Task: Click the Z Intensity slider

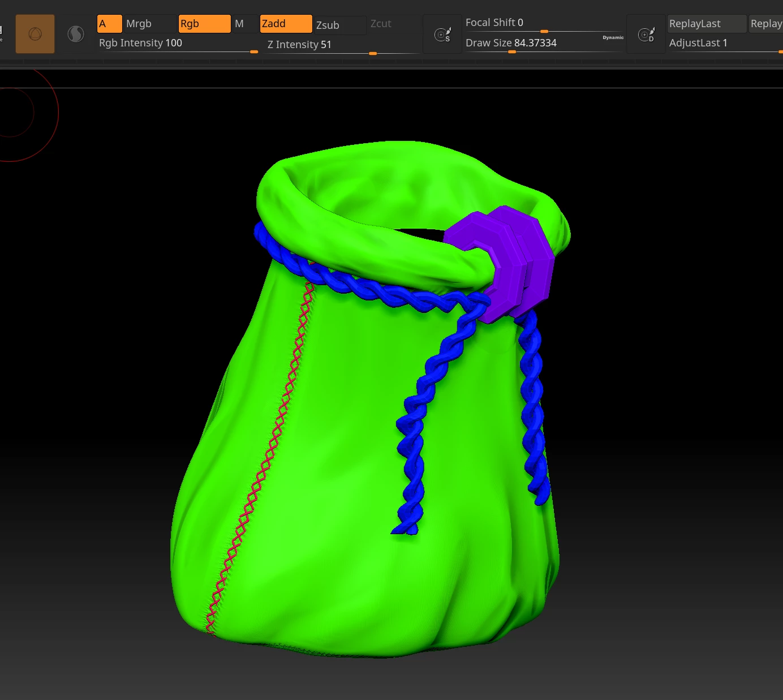Action: pos(343,45)
